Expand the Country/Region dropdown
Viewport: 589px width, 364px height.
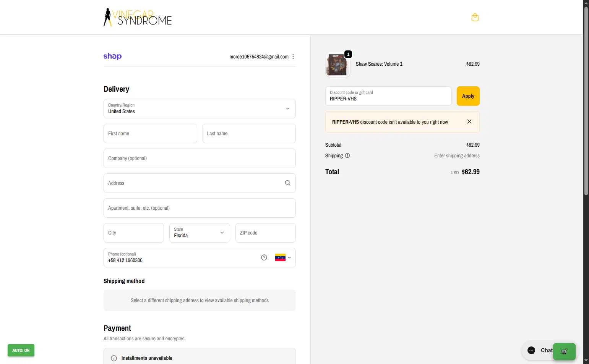point(200,108)
